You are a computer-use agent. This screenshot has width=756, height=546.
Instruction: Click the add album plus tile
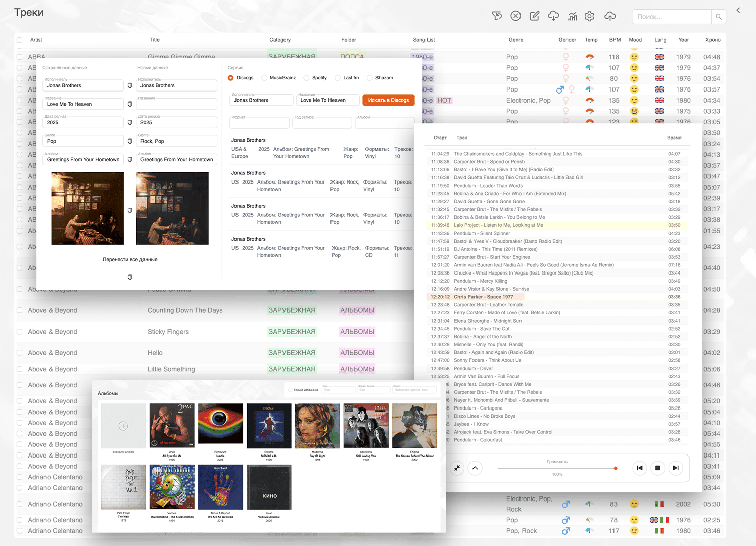tap(123, 426)
